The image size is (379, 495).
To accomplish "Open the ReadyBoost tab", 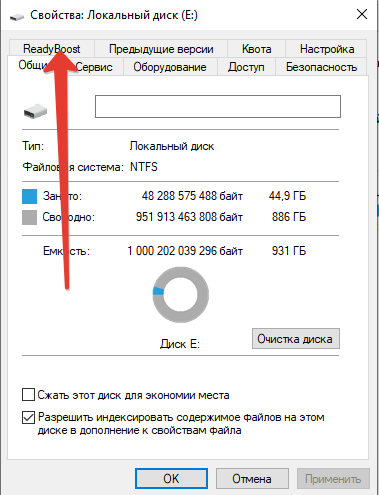I will [x=52, y=49].
